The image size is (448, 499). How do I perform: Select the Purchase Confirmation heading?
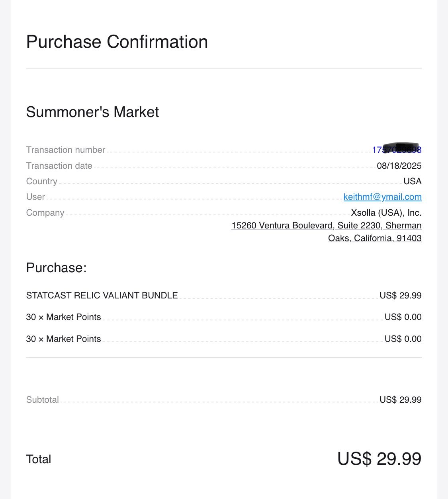(117, 42)
